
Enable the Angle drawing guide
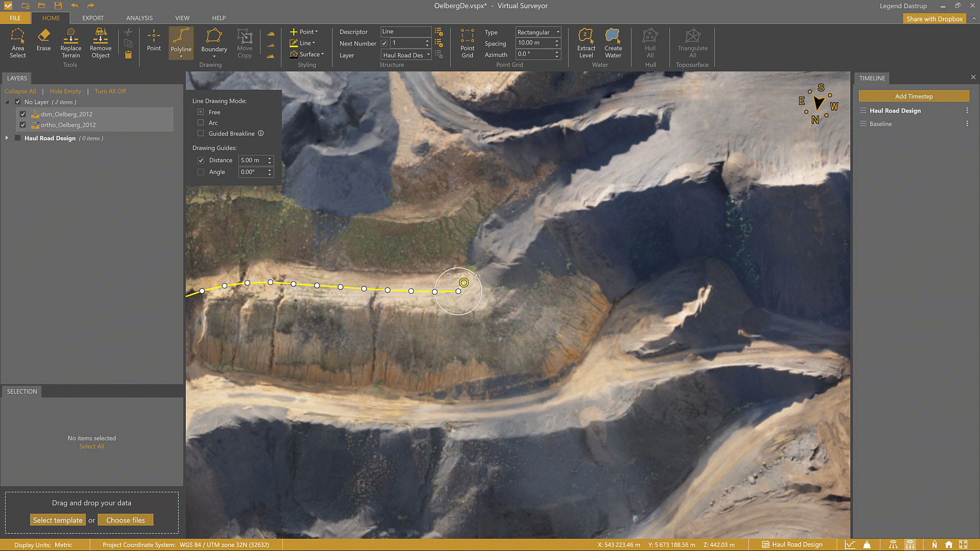(201, 172)
